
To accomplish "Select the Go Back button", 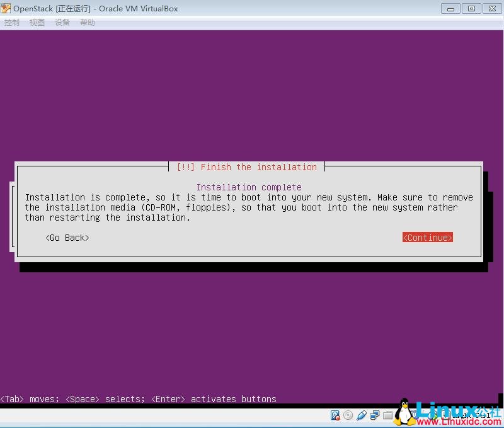I will click(67, 238).
